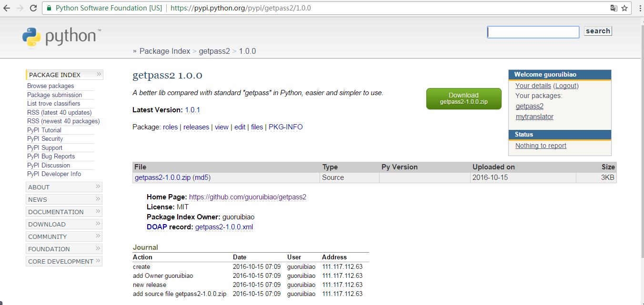Open getpass2-1.0.0.xml DOAP record

(224, 227)
